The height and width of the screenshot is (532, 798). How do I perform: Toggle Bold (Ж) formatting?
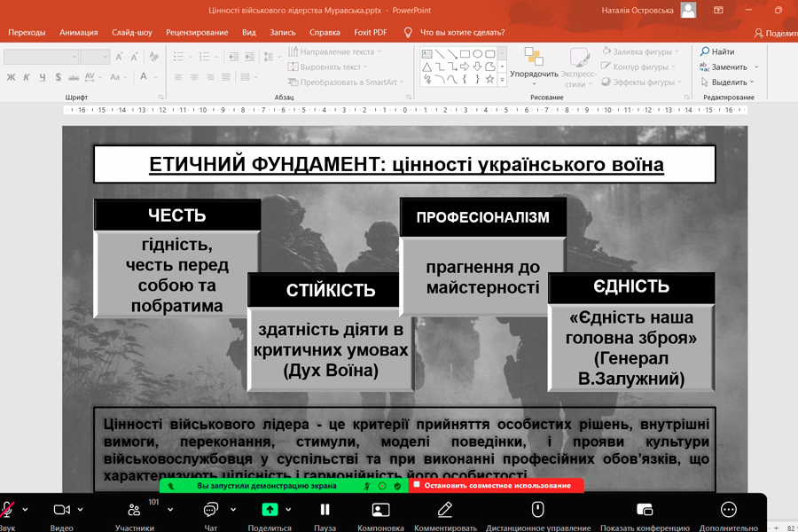(11, 77)
